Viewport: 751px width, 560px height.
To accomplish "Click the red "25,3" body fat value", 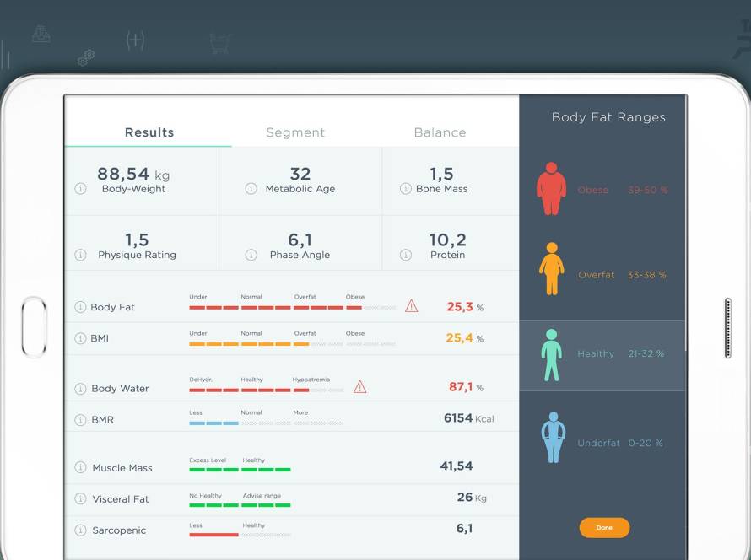I will (x=460, y=307).
